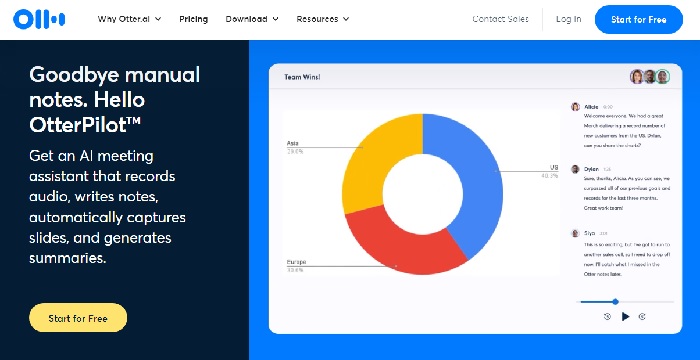This screenshot has height=360, width=700.
Task: Click the Otter.ai logo
Action: click(39, 19)
